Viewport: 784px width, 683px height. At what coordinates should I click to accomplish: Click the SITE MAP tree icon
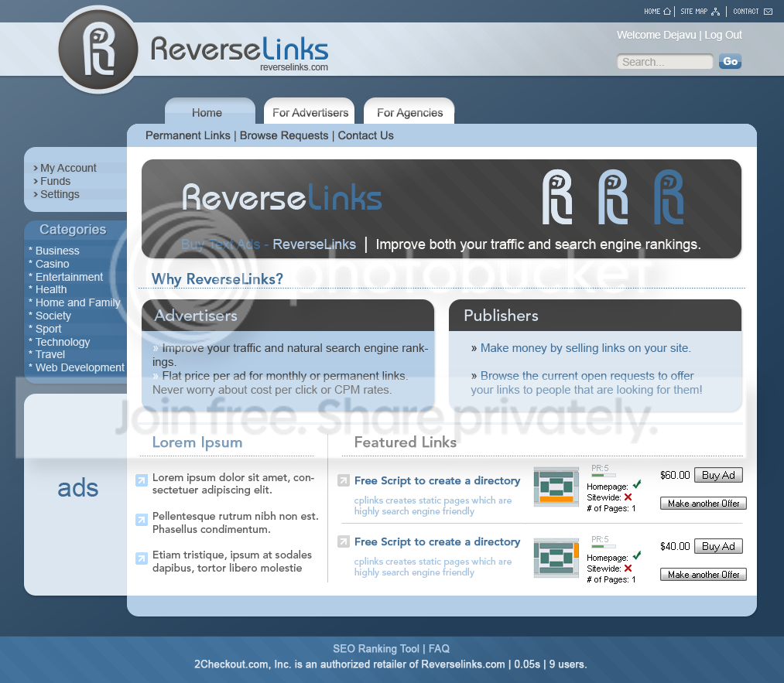715,12
